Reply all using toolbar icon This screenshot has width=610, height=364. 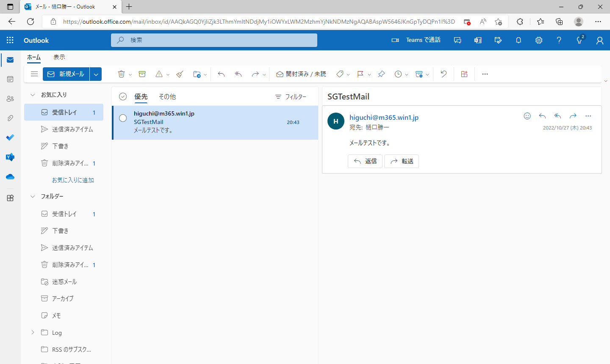[238, 74]
